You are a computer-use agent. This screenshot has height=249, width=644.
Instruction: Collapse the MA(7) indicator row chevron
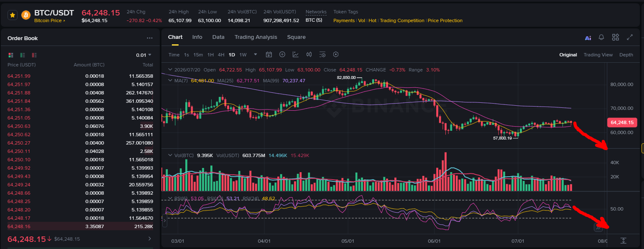coord(170,80)
